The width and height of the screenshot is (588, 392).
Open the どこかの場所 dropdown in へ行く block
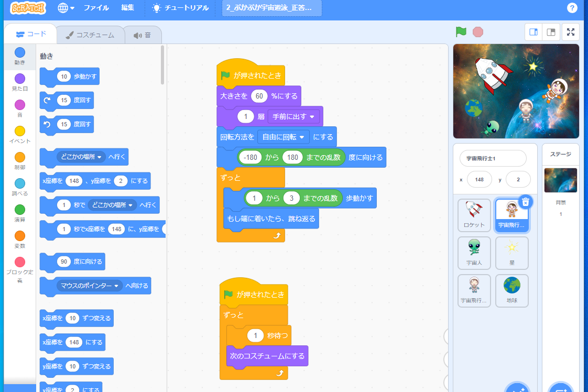pyautogui.click(x=81, y=157)
